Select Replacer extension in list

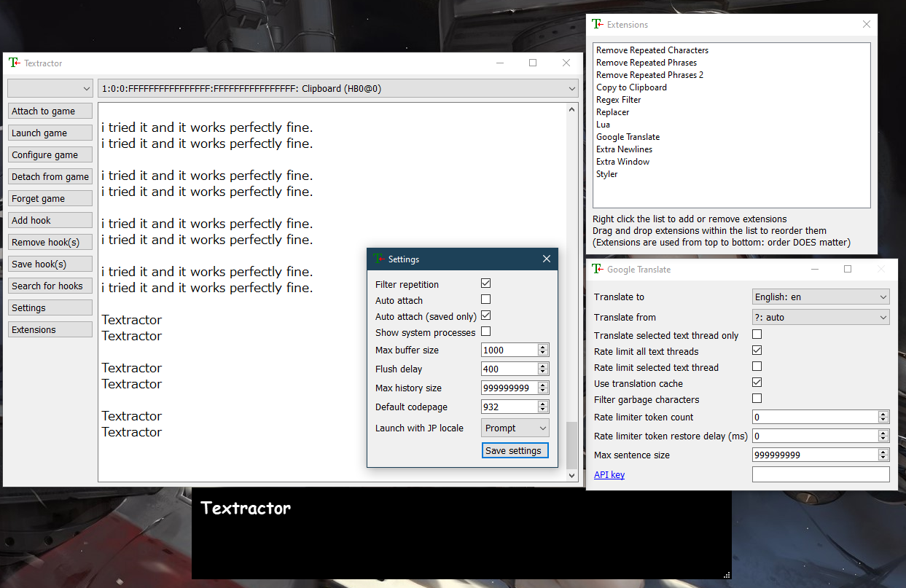pos(612,112)
